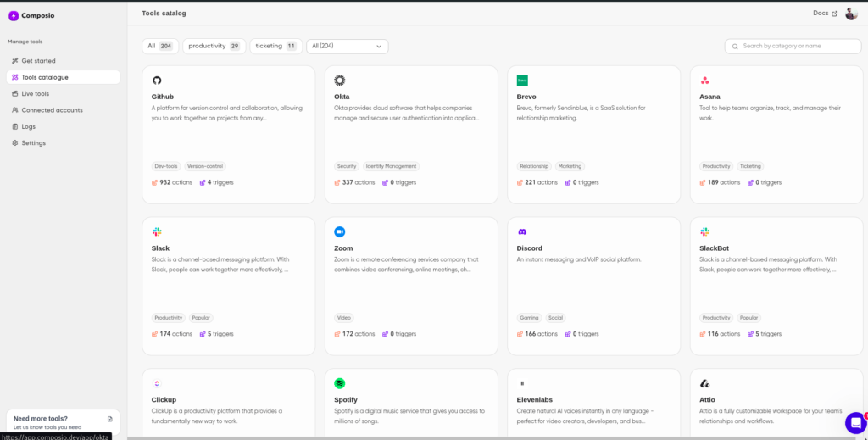Click the Okta title text
This screenshot has height=440, width=868.
(342, 97)
